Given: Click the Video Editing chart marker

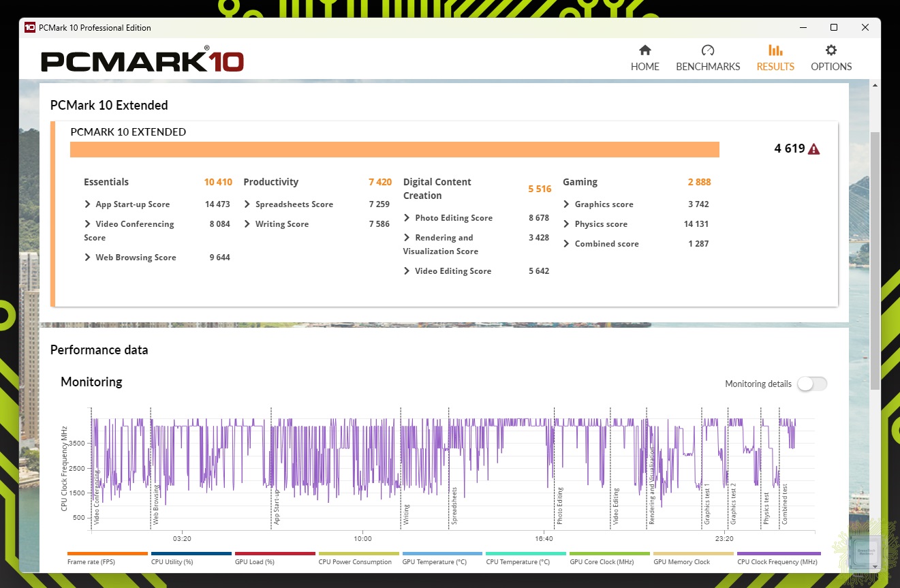Looking at the screenshot, I should coord(616,506).
